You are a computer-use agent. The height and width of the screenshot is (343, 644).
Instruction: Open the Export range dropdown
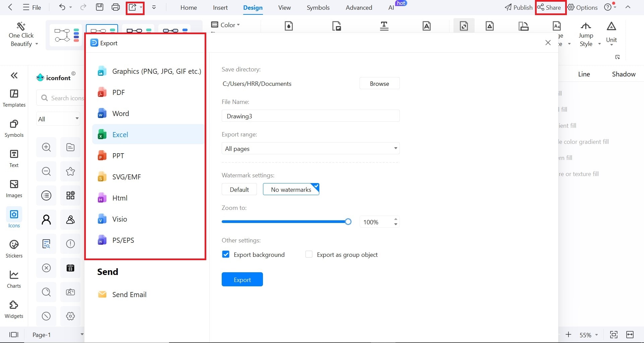(x=311, y=149)
